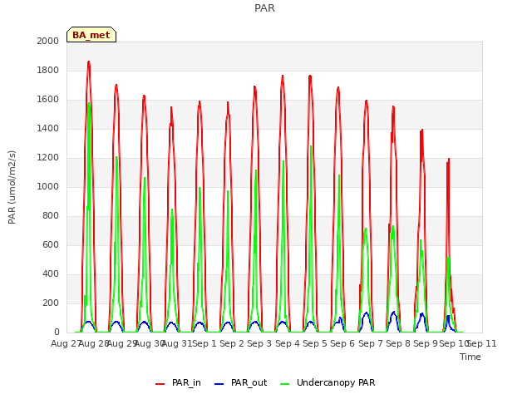Toggle the Undercanopy PAR legend entry
The width and height of the screenshot is (532, 399).
point(328,382)
